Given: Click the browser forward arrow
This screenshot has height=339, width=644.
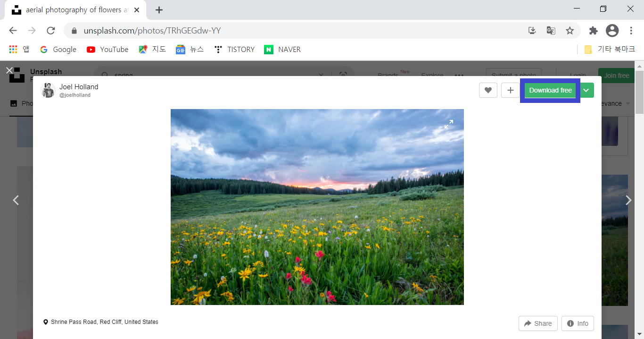Looking at the screenshot, I should point(32,31).
